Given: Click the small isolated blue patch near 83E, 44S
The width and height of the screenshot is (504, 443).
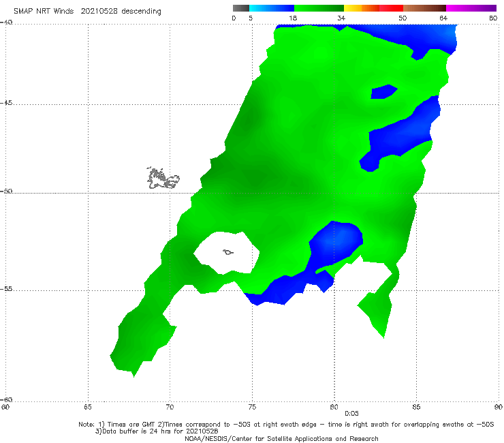Looking at the screenshot, I should pos(383,92).
